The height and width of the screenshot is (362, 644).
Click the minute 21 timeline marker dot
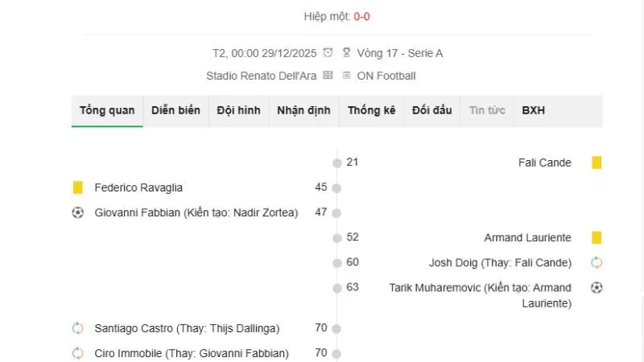[x=337, y=163]
